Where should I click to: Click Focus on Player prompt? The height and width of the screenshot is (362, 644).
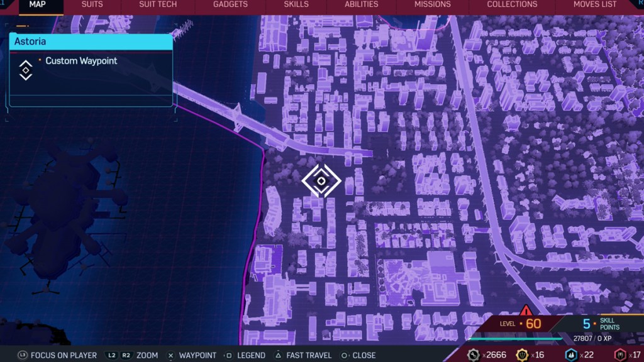(x=57, y=355)
